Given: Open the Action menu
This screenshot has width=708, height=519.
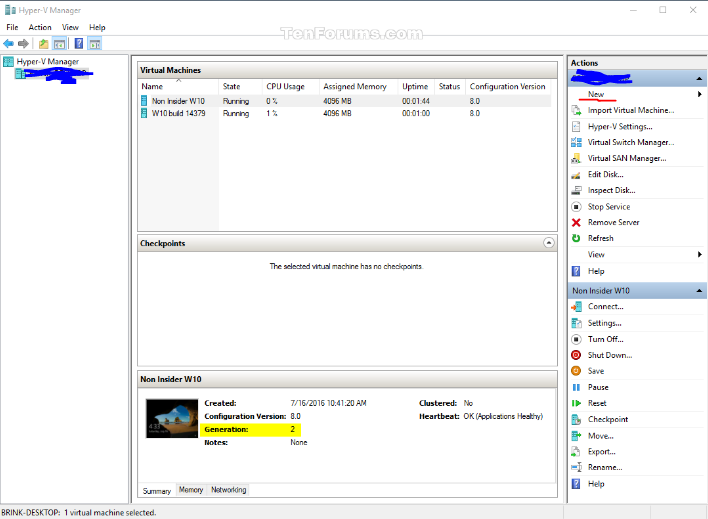Looking at the screenshot, I should click(x=40, y=28).
